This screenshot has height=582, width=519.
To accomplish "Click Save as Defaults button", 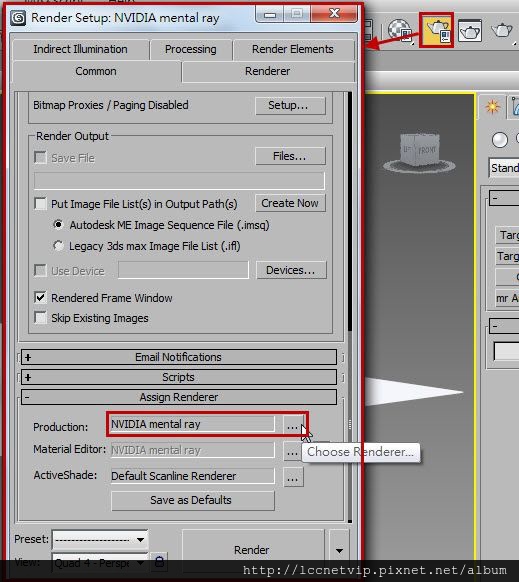I will [x=193, y=500].
